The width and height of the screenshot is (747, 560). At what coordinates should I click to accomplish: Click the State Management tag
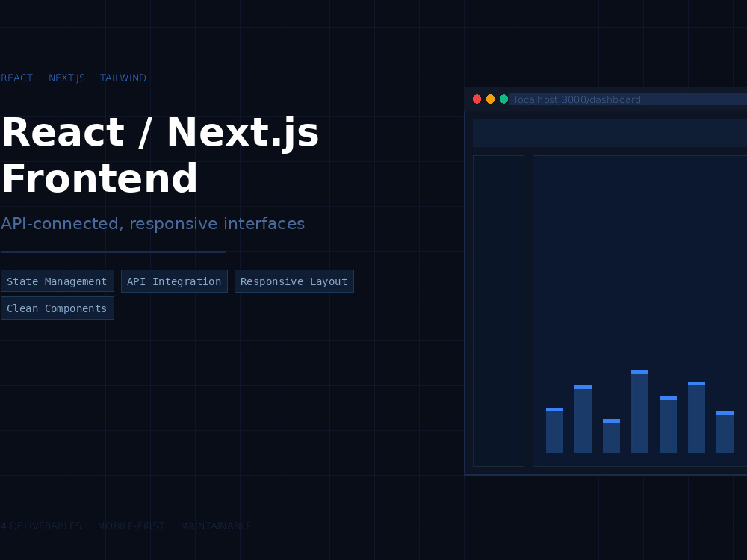58,281
